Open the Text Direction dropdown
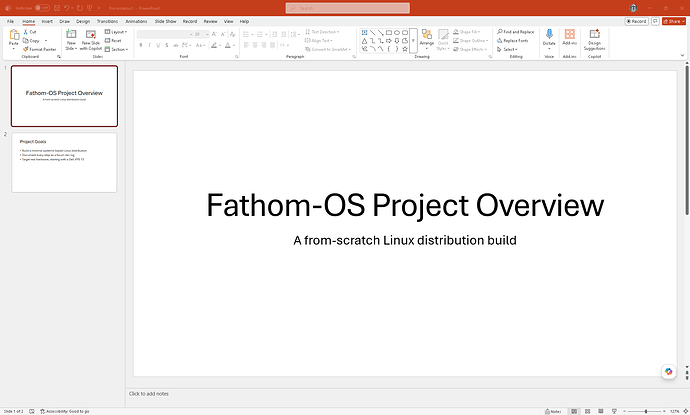The image size is (690, 415). 323,32
